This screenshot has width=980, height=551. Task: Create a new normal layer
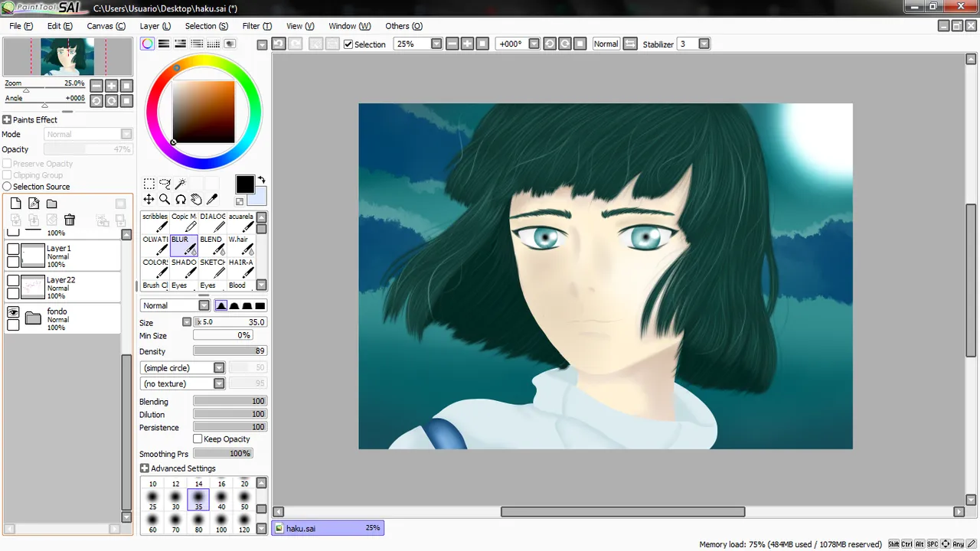15,204
